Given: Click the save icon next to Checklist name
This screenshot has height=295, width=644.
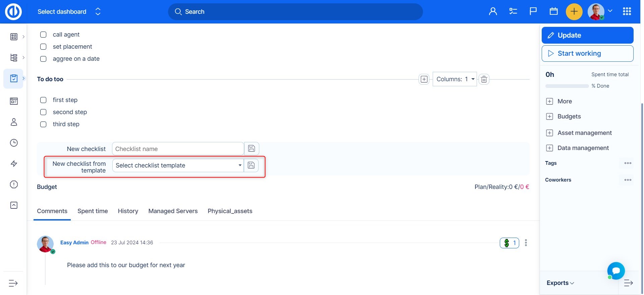Looking at the screenshot, I should click(x=252, y=149).
